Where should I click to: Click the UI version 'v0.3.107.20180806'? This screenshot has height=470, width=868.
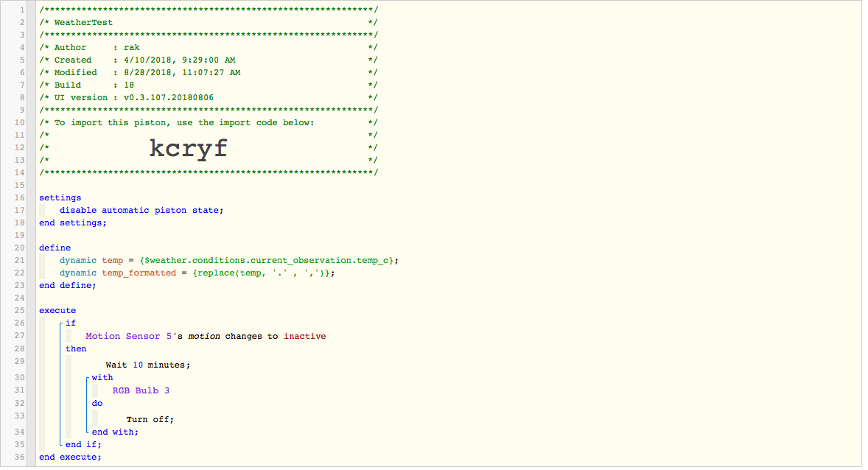[x=168, y=97]
